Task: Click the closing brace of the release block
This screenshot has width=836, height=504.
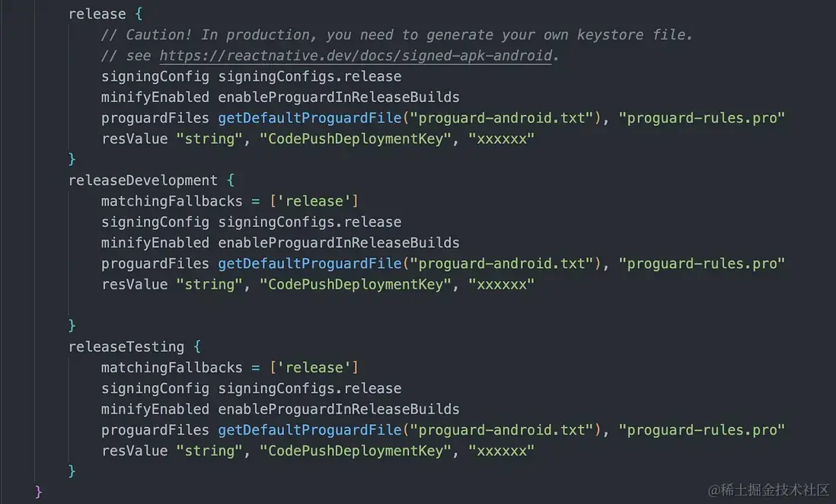Action: [72, 159]
